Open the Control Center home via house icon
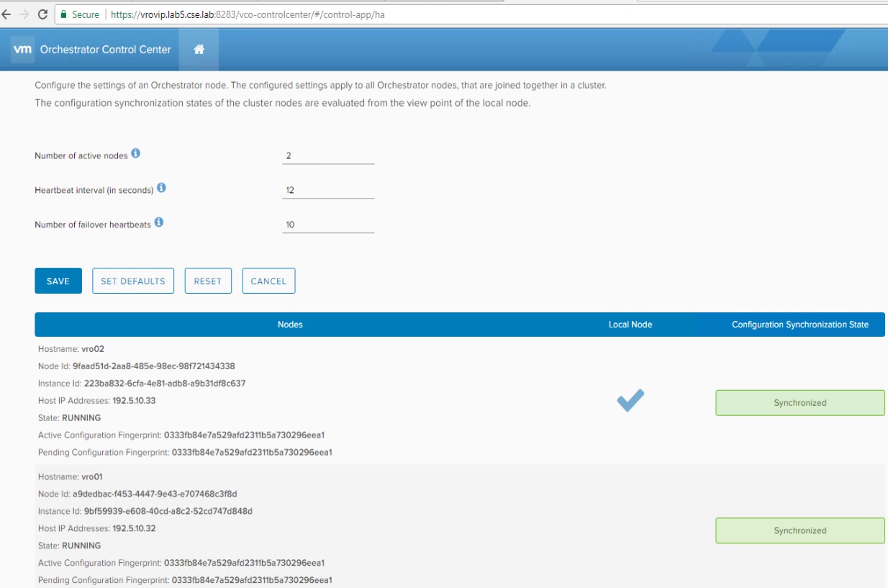Screen dimensions: 888x588 click(200, 50)
